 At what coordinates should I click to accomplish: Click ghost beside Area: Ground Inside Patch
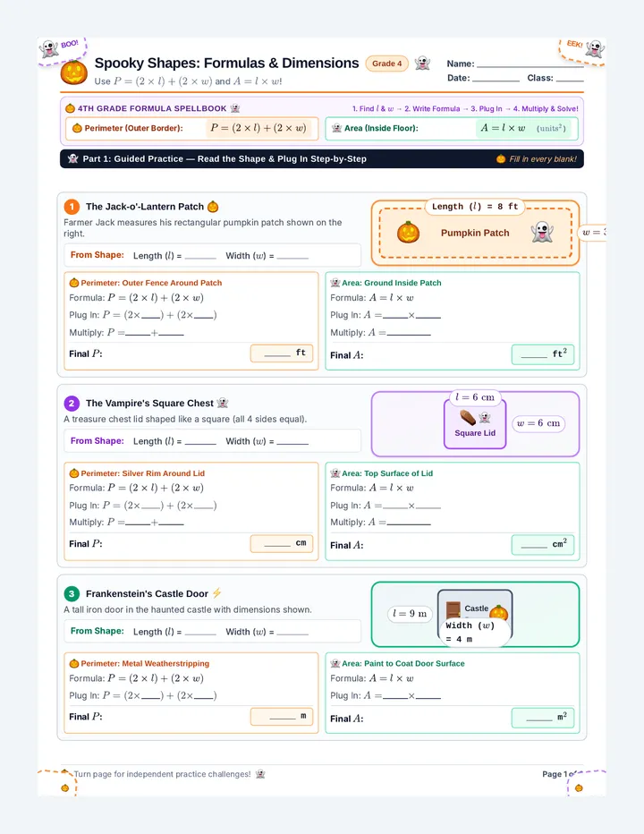[x=335, y=283]
